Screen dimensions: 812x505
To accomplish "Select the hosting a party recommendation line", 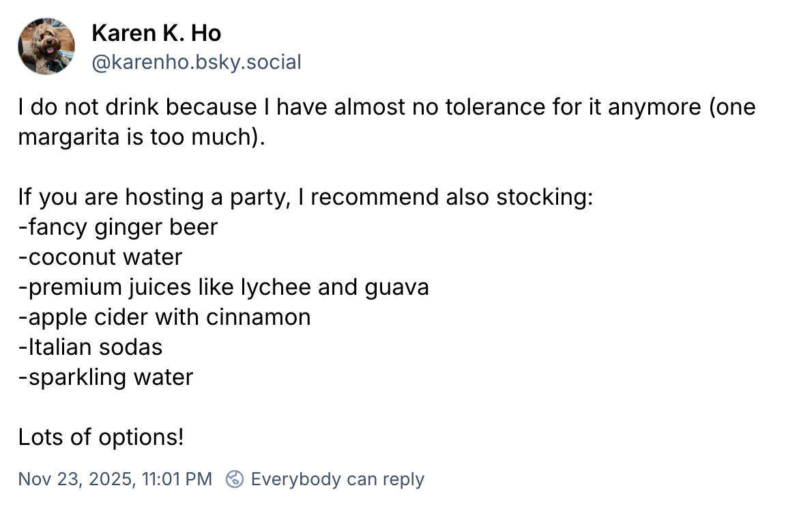I will [x=306, y=197].
